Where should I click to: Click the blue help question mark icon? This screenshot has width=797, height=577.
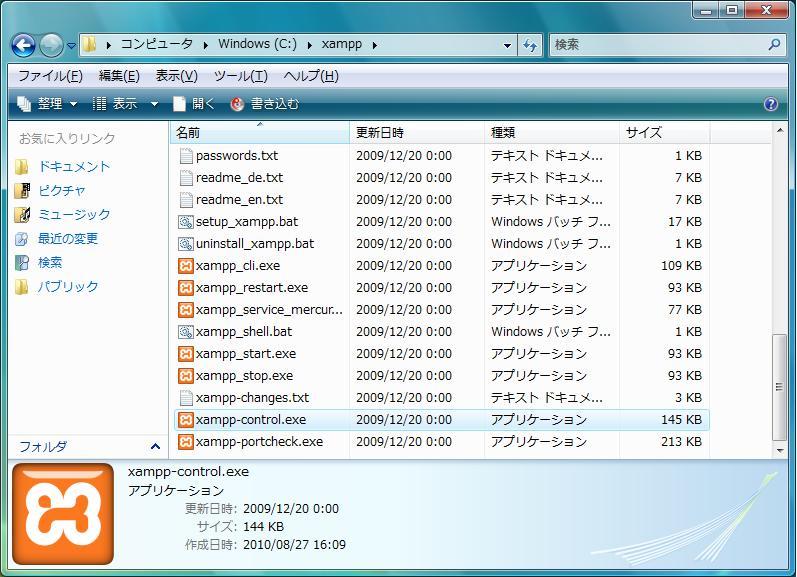coord(771,104)
